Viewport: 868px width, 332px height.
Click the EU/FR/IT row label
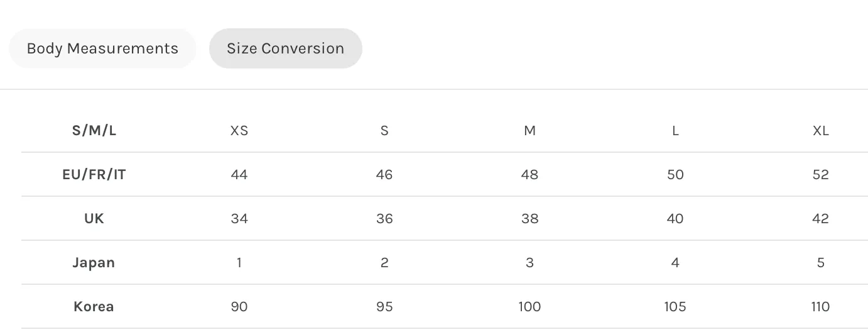[x=94, y=175]
